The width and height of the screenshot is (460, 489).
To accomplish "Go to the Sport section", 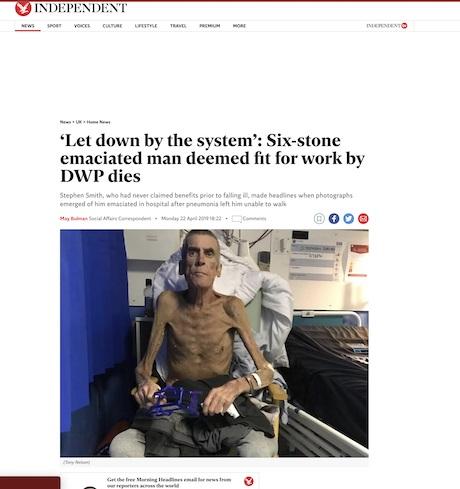I will [54, 26].
